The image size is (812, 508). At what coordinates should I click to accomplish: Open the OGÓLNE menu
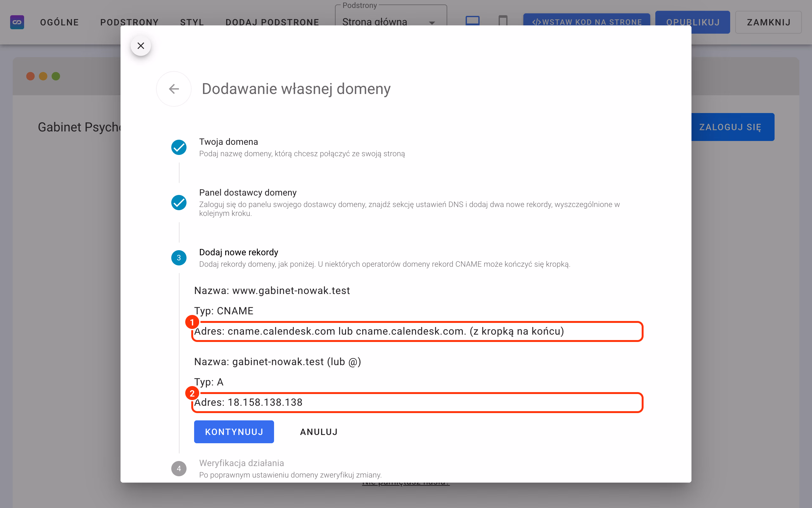59,22
